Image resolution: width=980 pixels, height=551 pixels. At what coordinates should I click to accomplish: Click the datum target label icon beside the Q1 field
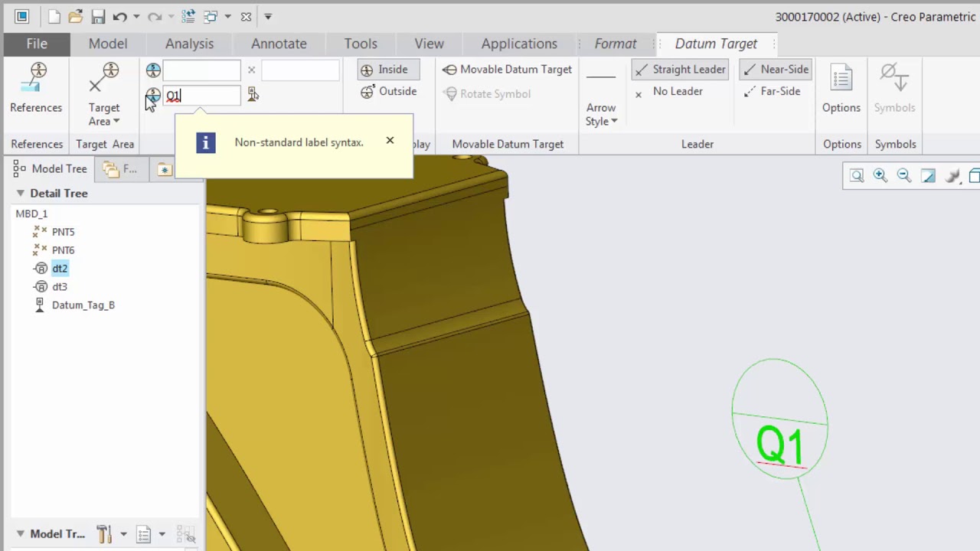[153, 96]
